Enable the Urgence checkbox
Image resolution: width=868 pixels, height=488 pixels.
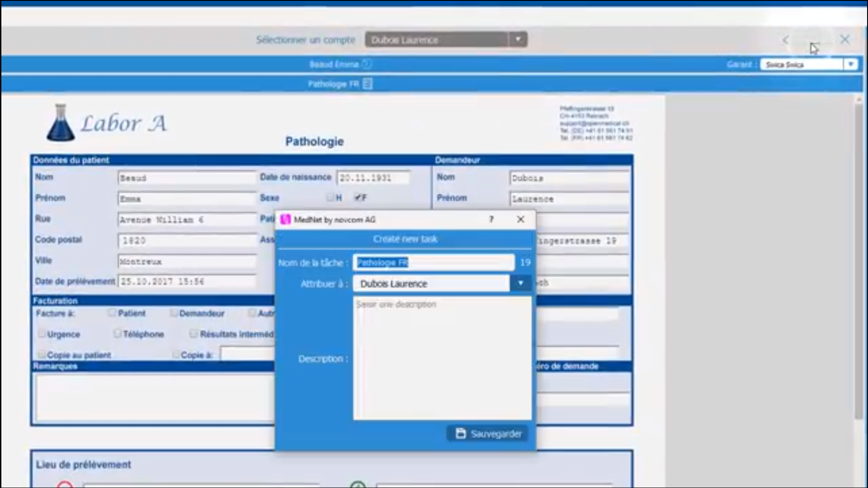click(x=42, y=333)
